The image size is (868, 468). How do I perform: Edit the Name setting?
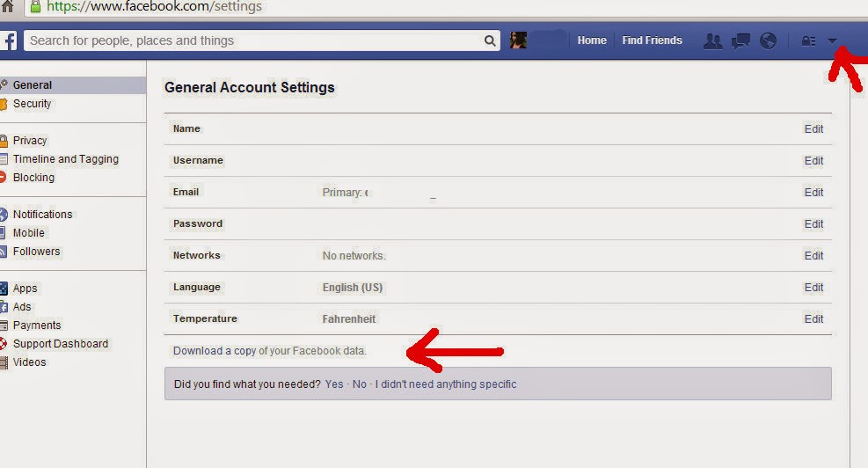point(813,129)
